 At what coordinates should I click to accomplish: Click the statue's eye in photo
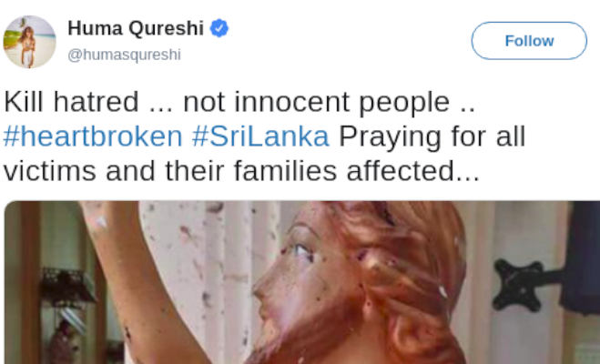pyautogui.click(x=304, y=251)
